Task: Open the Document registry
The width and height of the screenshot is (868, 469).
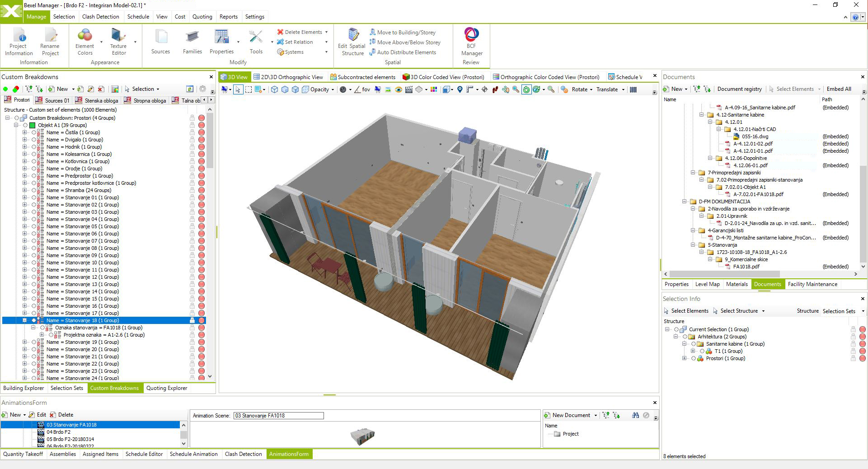Action: [739, 89]
